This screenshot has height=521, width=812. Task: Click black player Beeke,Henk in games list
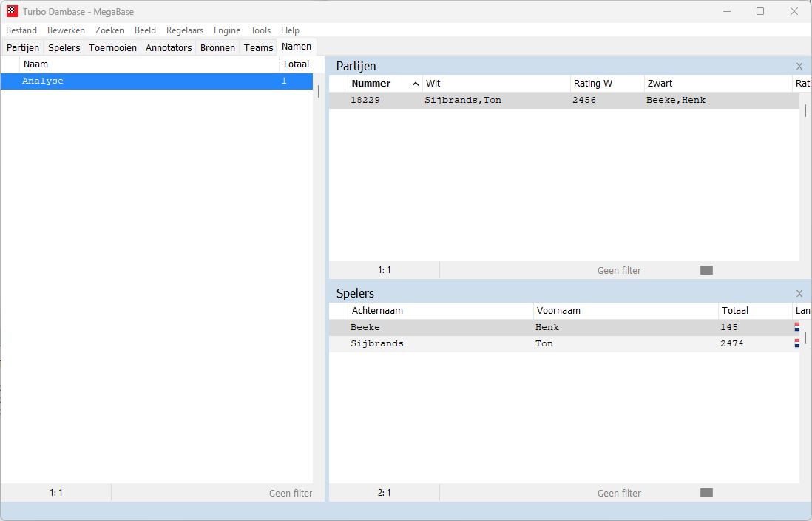click(676, 100)
